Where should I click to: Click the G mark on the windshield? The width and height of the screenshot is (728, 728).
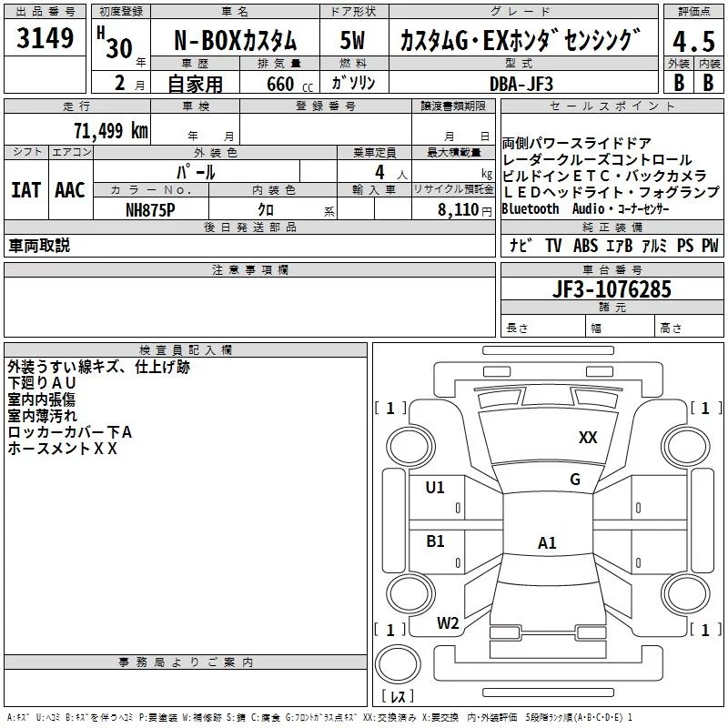click(575, 479)
